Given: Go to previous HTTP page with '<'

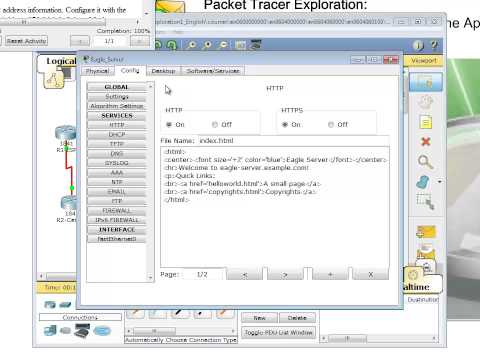Looking at the screenshot, I should 245,275.
